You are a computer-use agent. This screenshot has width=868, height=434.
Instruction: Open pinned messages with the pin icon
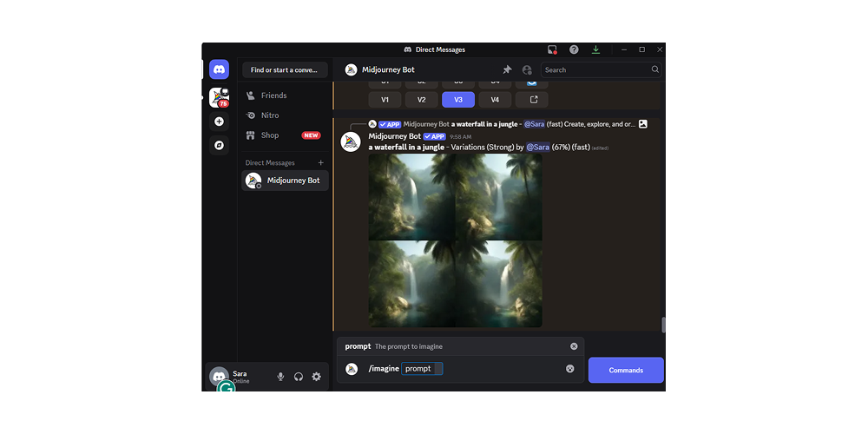(507, 69)
